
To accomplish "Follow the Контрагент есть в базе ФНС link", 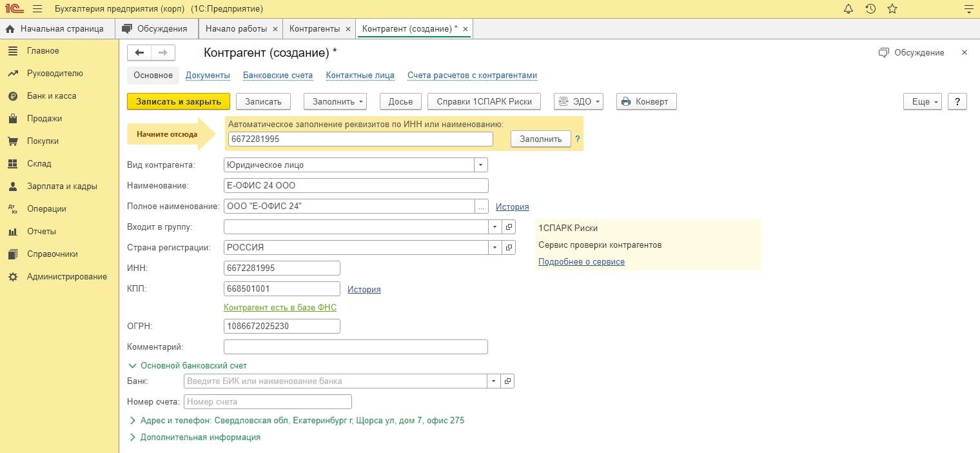I will (x=280, y=308).
